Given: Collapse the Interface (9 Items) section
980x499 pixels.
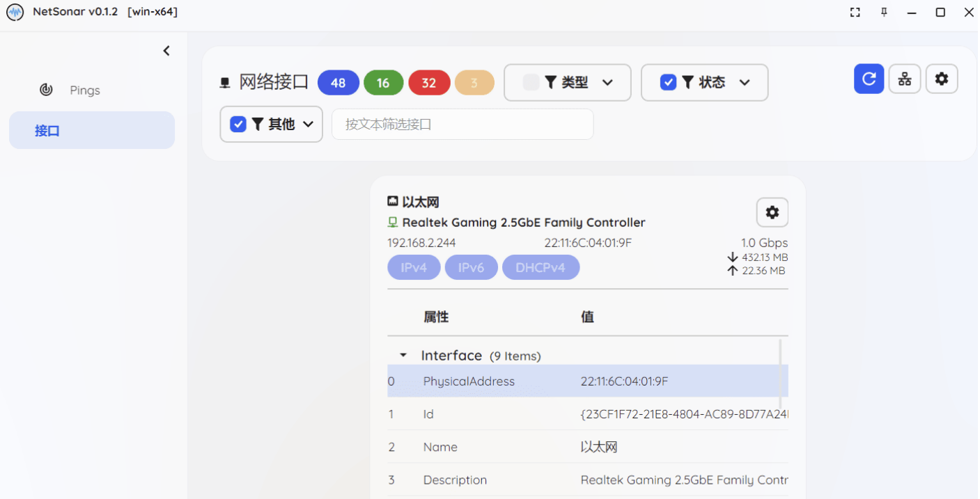Looking at the screenshot, I should point(403,355).
